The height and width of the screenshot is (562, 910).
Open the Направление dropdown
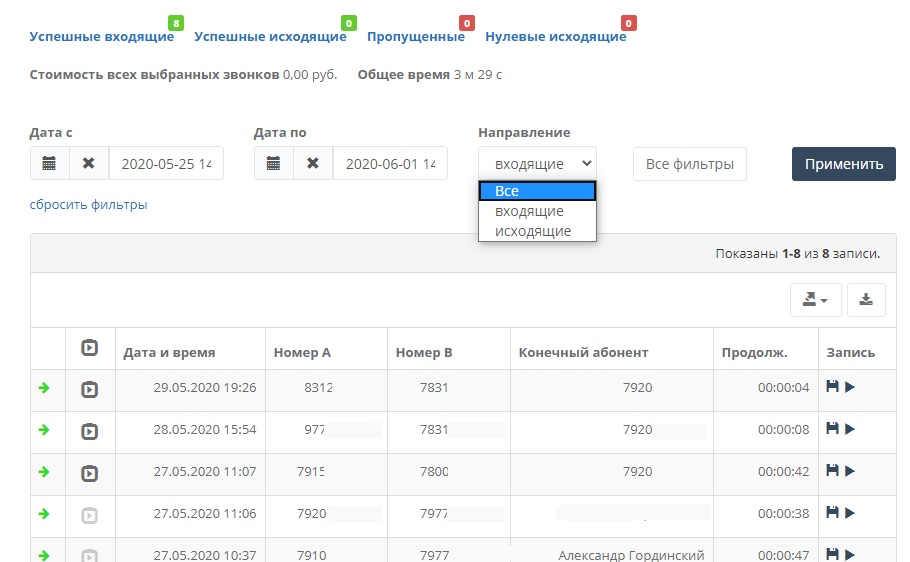click(537, 164)
